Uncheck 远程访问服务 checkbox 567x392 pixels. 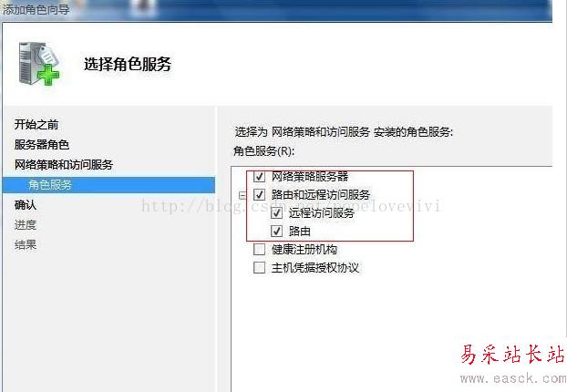pos(276,213)
